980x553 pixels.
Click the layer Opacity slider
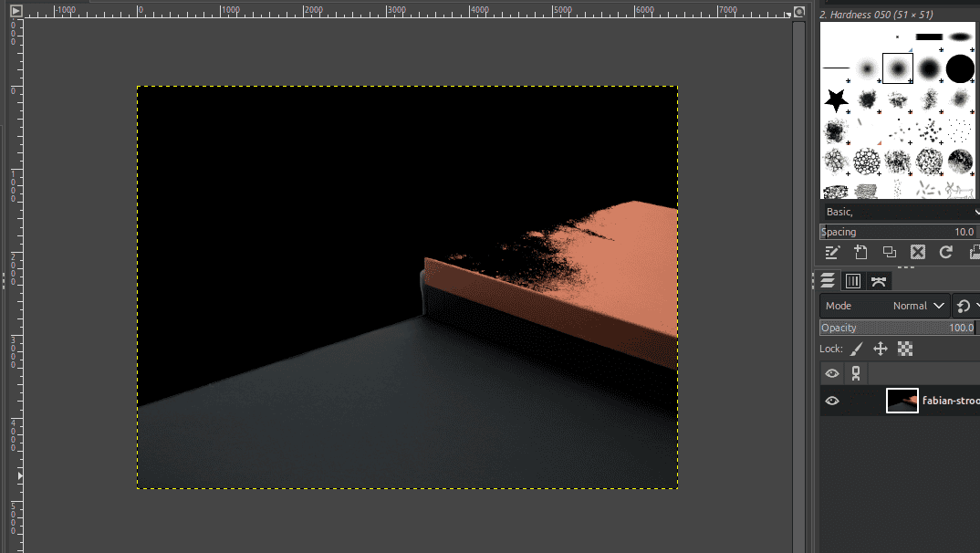(897, 328)
